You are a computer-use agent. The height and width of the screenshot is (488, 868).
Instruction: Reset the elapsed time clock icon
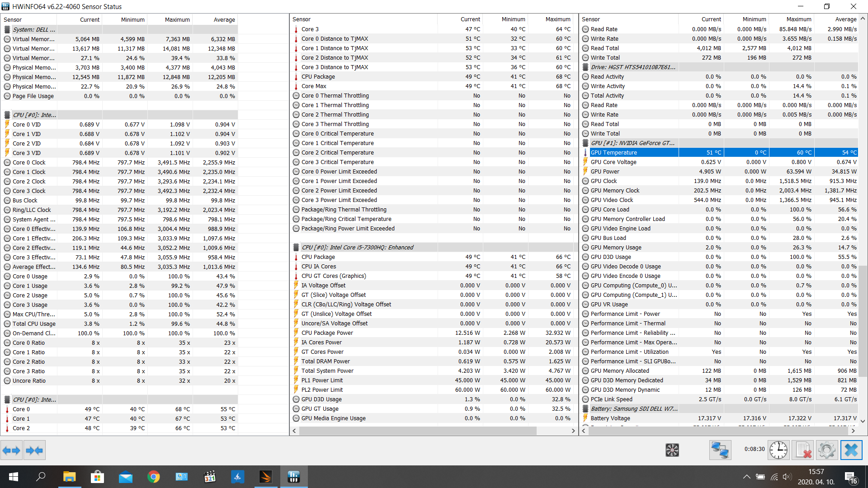click(x=778, y=450)
